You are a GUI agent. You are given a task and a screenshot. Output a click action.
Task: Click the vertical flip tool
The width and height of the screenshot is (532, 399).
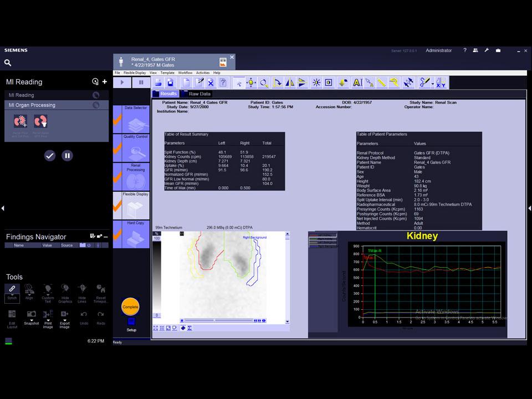[302, 83]
